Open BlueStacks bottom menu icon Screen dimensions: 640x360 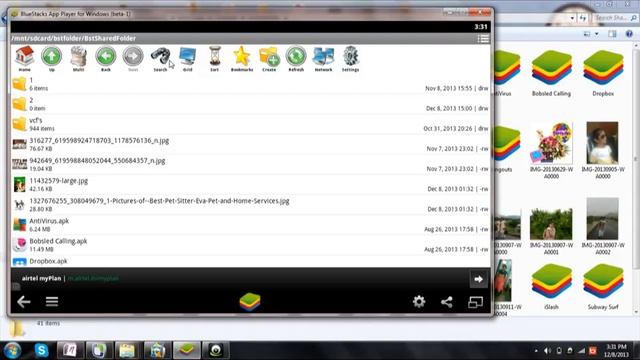(x=52, y=302)
